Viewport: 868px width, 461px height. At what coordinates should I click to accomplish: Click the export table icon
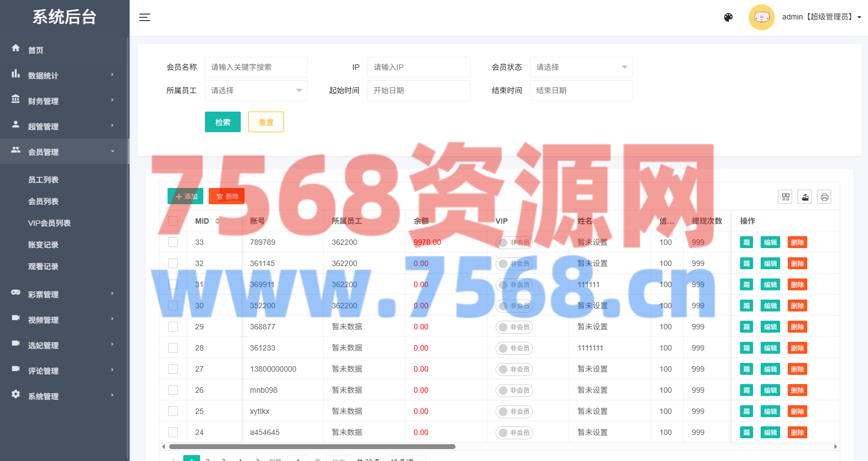[805, 197]
